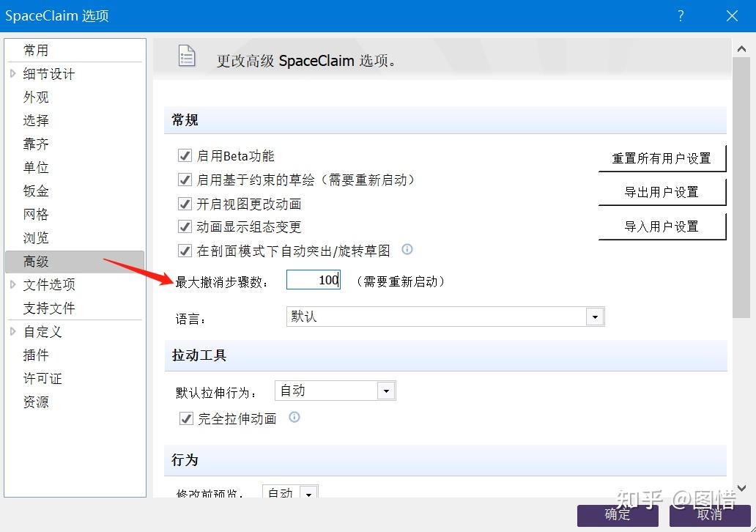This screenshot has width=756, height=532.
Task: Click the document icon above the options panel
Action: point(188,56)
